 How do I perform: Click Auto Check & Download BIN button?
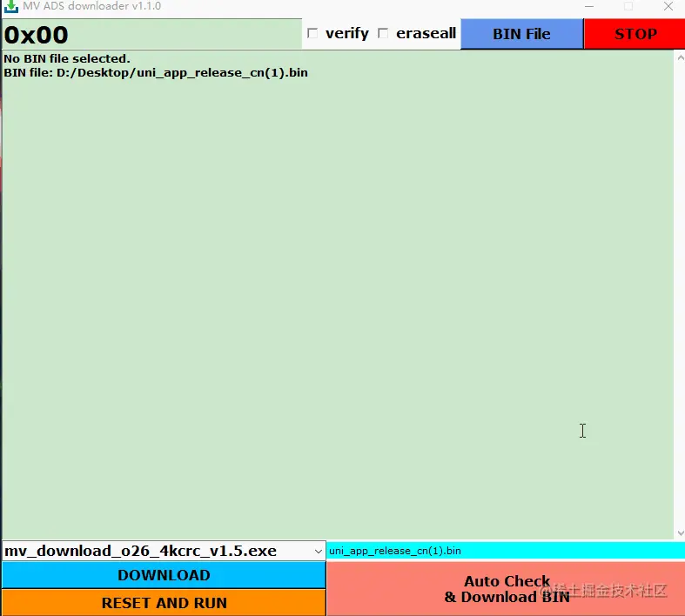coord(506,589)
